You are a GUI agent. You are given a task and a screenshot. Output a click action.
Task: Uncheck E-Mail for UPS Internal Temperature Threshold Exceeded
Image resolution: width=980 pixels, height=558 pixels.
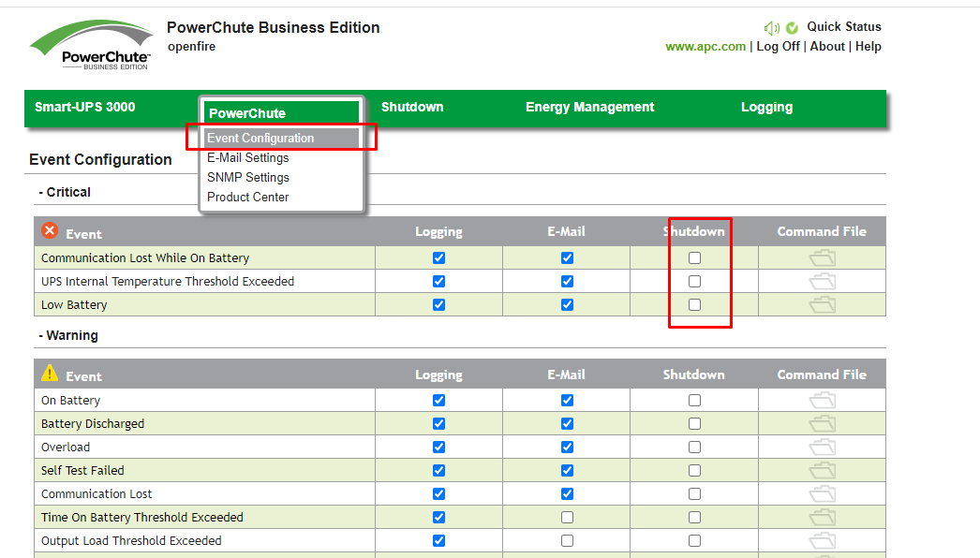click(x=567, y=281)
